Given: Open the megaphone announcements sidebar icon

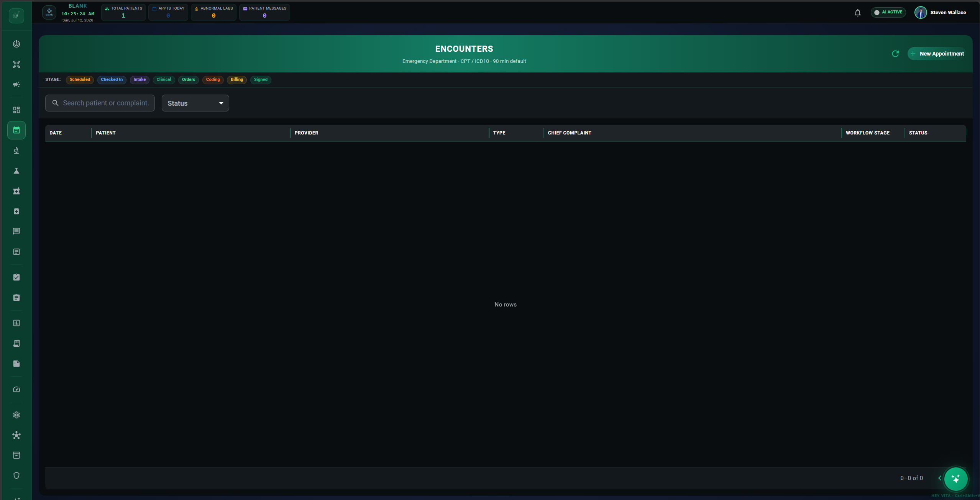Looking at the screenshot, I should (16, 84).
